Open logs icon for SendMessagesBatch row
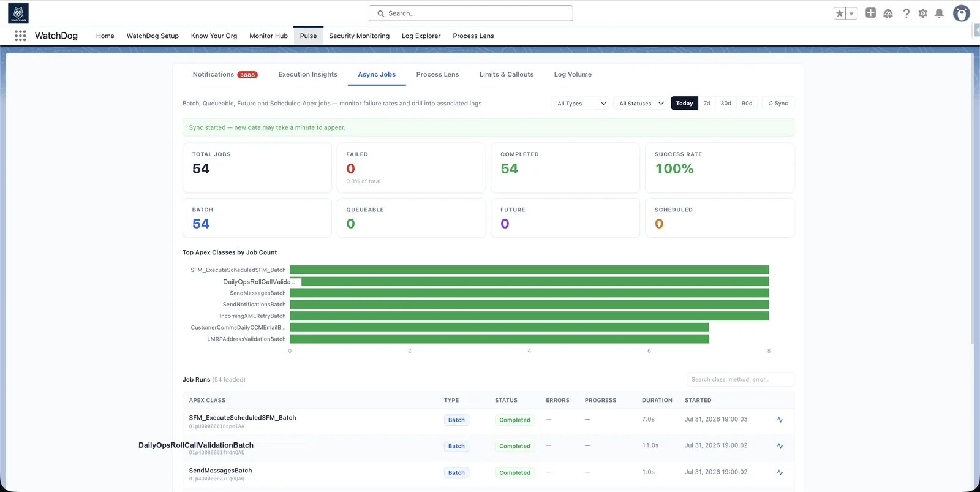The image size is (980, 492). click(780, 472)
